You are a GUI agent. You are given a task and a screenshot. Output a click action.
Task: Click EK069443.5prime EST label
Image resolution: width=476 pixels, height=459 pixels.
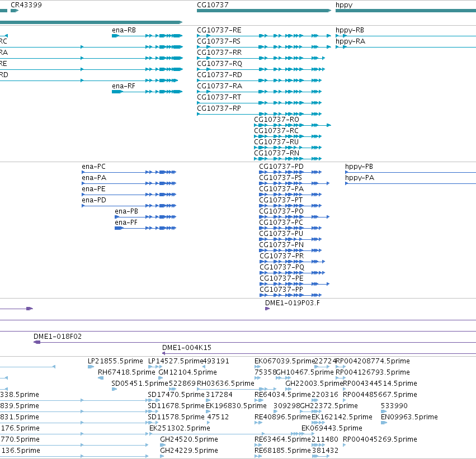coord(332,429)
